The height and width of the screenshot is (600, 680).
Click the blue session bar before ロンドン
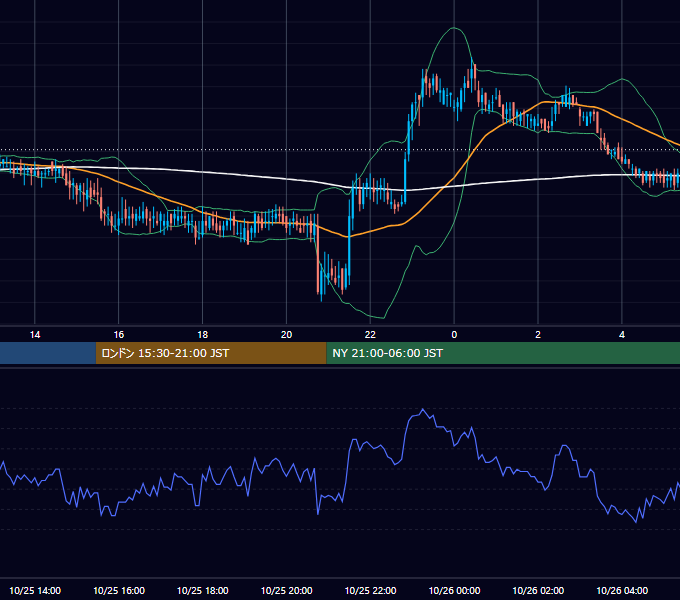tap(48, 353)
